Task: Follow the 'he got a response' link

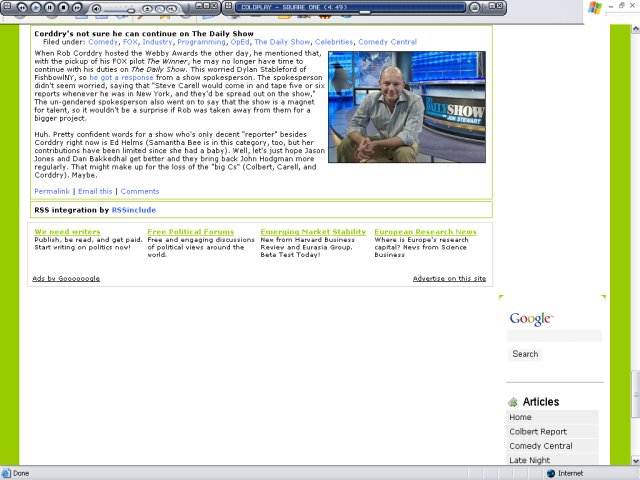Action: click(121, 78)
